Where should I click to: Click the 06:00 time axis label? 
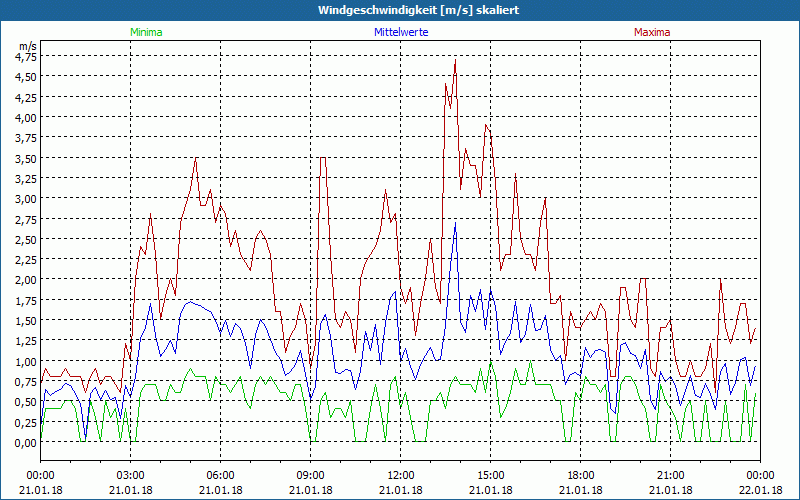click(220, 476)
